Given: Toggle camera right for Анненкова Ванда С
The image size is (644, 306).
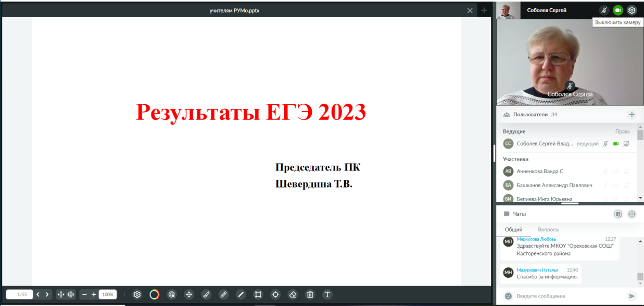Looking at the screenshot, I should [616, 171].
